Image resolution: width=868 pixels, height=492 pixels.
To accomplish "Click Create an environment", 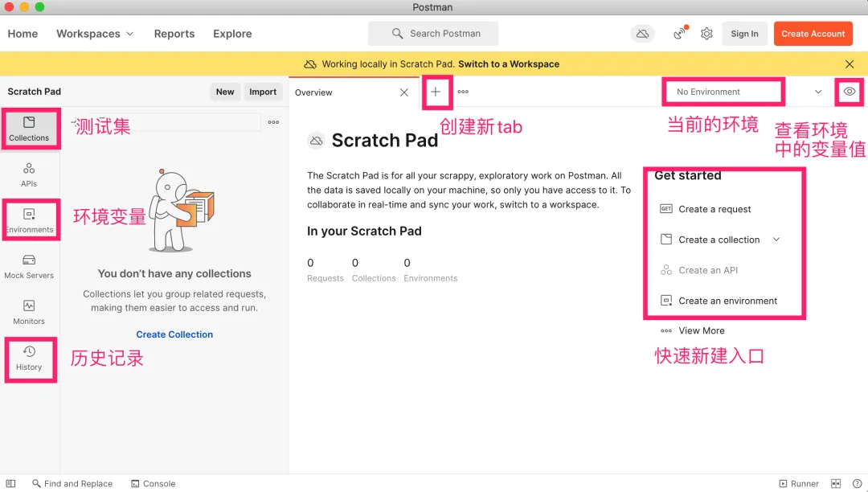I will coord(719,301).
